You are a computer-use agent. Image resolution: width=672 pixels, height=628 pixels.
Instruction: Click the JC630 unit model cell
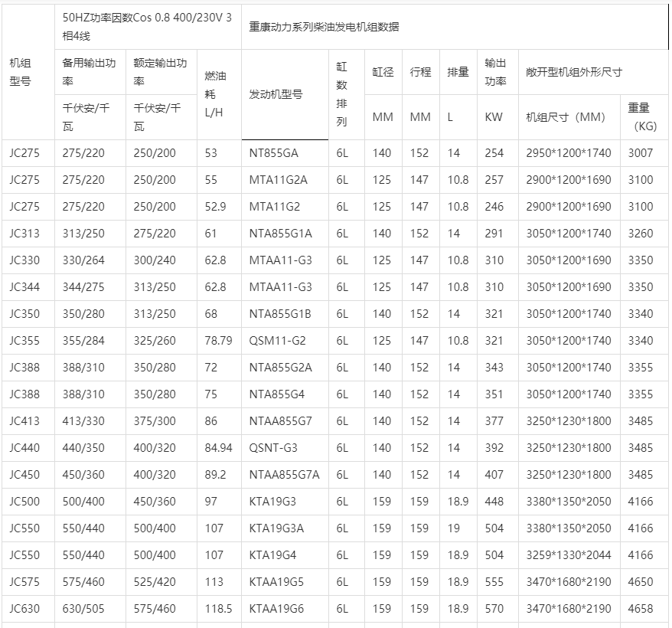(x=25, y=609)
